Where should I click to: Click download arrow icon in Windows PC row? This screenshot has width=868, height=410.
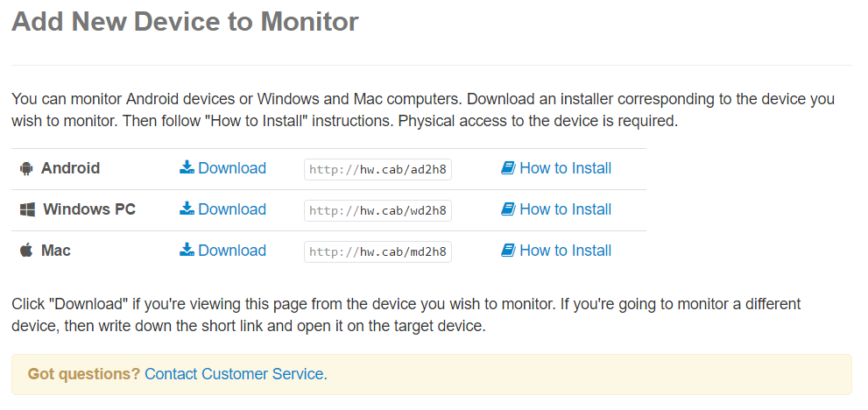(187, 209)
